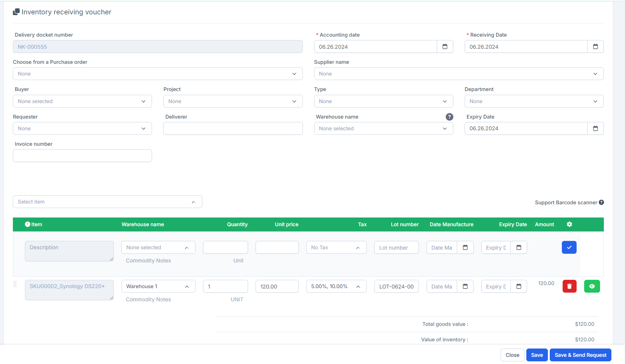The width and height of the screenshot is (625, 364).
Task: Expand the Supplier name dropdown
Action: pos(458,74)
